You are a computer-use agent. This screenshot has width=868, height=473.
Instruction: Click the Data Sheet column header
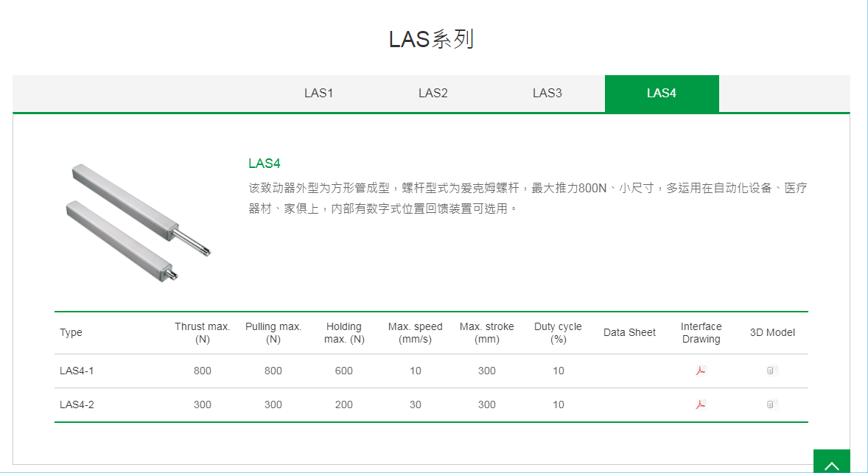629,332
